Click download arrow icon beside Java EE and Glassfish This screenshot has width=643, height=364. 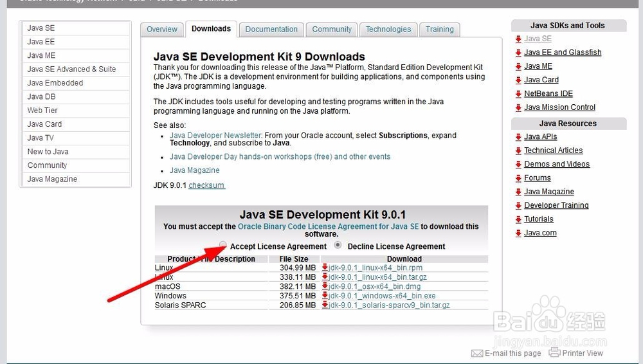518,53
